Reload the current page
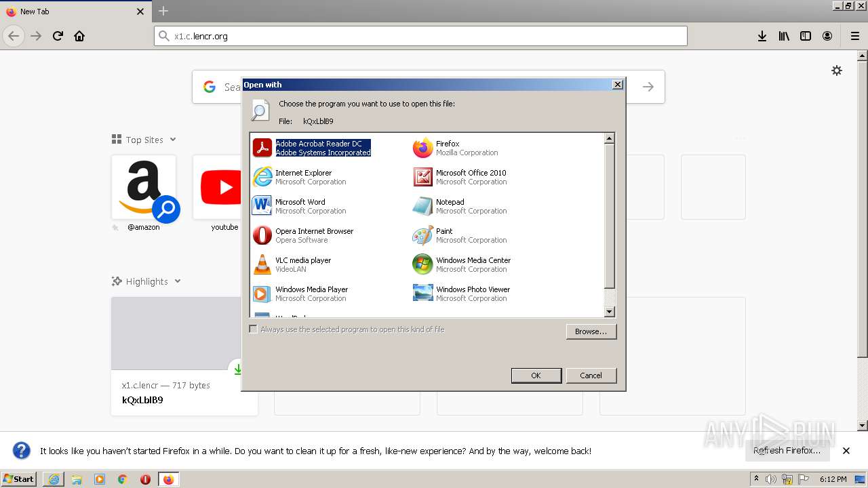Viewport: 868px width, 488px height. coord(58,36)
